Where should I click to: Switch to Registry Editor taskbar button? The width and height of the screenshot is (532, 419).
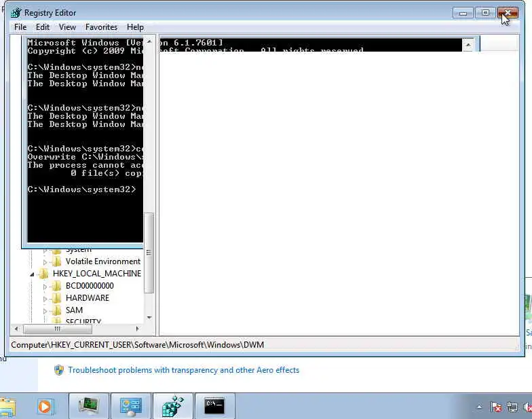(173, 406)
